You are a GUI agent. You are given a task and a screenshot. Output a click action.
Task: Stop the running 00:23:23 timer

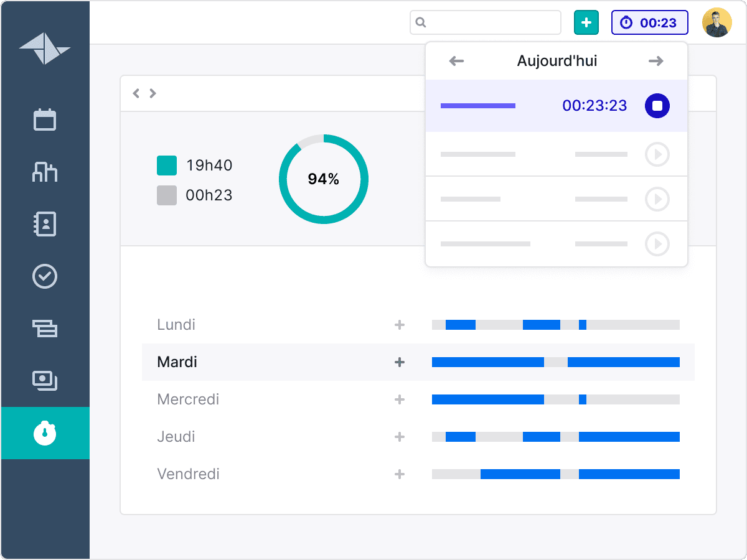tap(657, 106)
